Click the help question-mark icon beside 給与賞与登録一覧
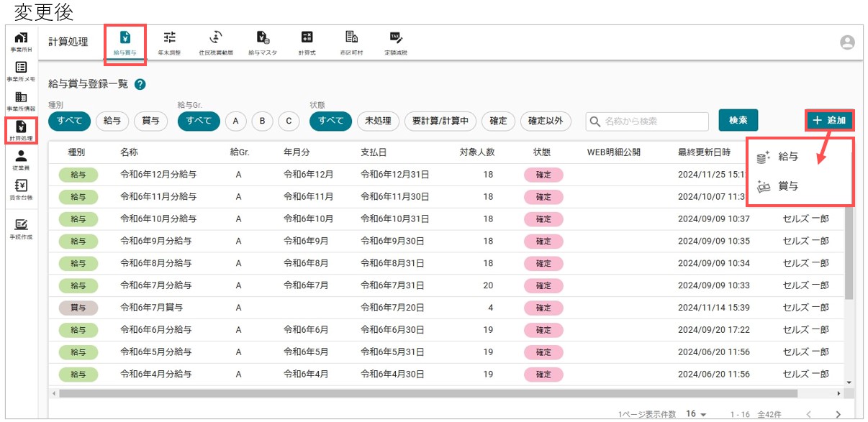This screenshot has height=422, width=868. 140,84
